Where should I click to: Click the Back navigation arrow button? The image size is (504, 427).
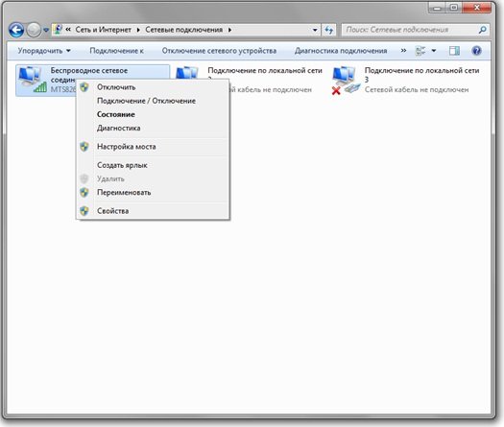[x=16, y=30]
